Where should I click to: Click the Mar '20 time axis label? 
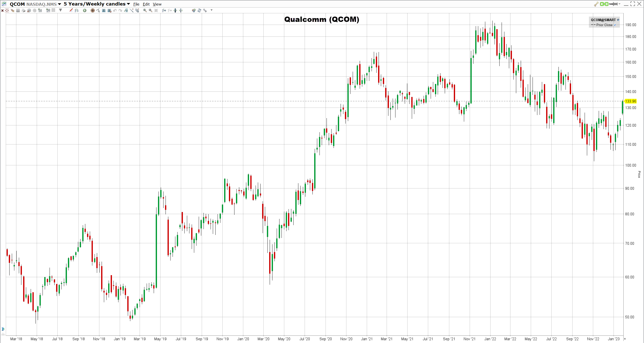pyautogui.click(x=263, y=339)
